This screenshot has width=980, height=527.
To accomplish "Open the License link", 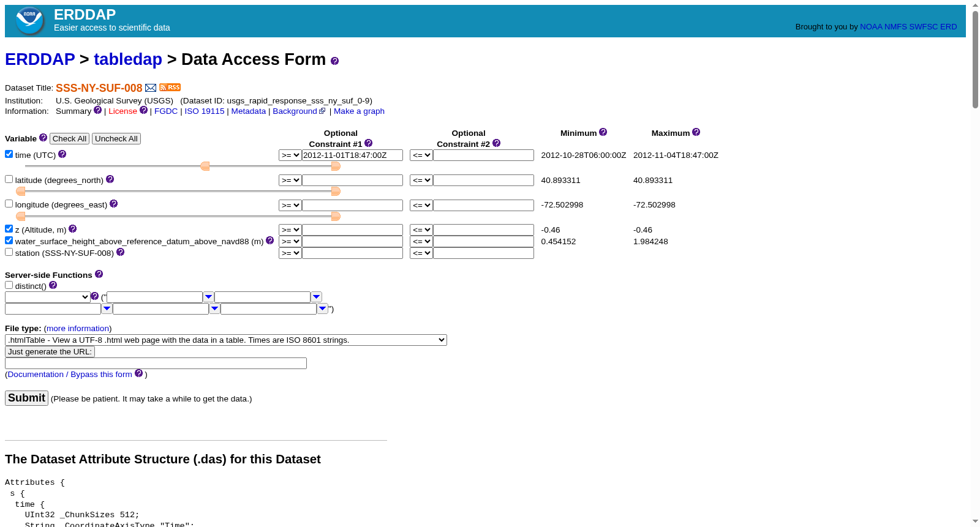I will 123,111.
